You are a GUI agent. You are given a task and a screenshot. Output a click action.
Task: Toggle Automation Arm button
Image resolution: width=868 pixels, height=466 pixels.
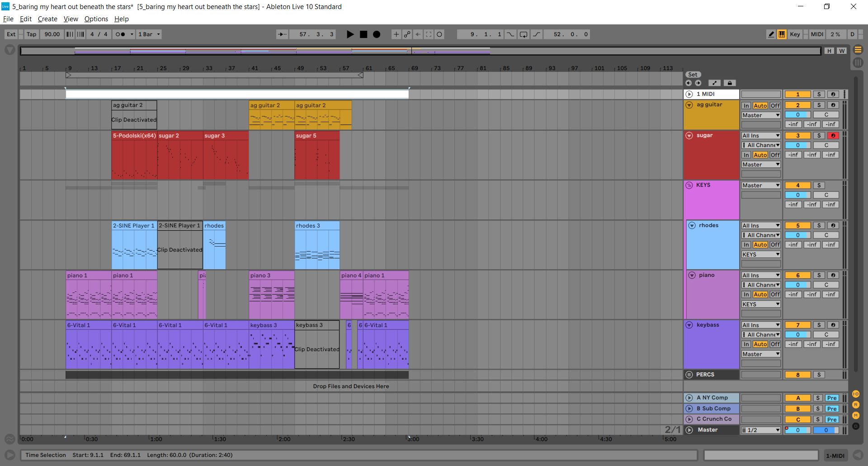coord(407,34)
